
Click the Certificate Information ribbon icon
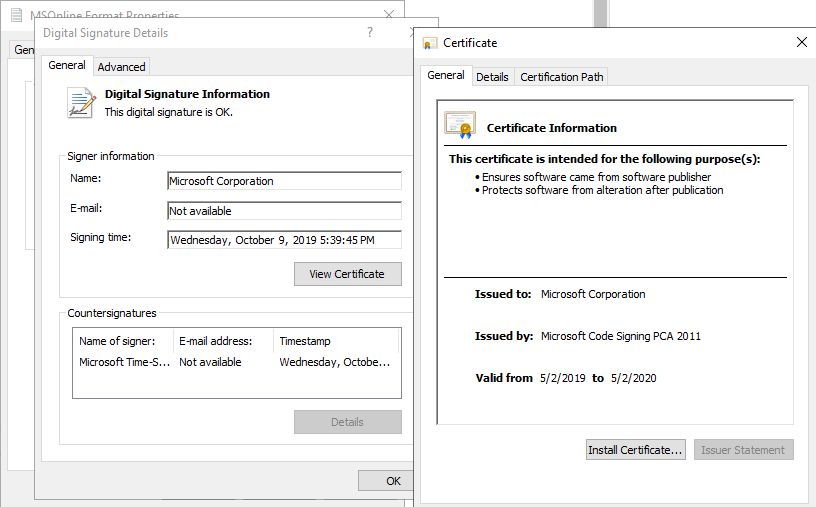(460, 125)
